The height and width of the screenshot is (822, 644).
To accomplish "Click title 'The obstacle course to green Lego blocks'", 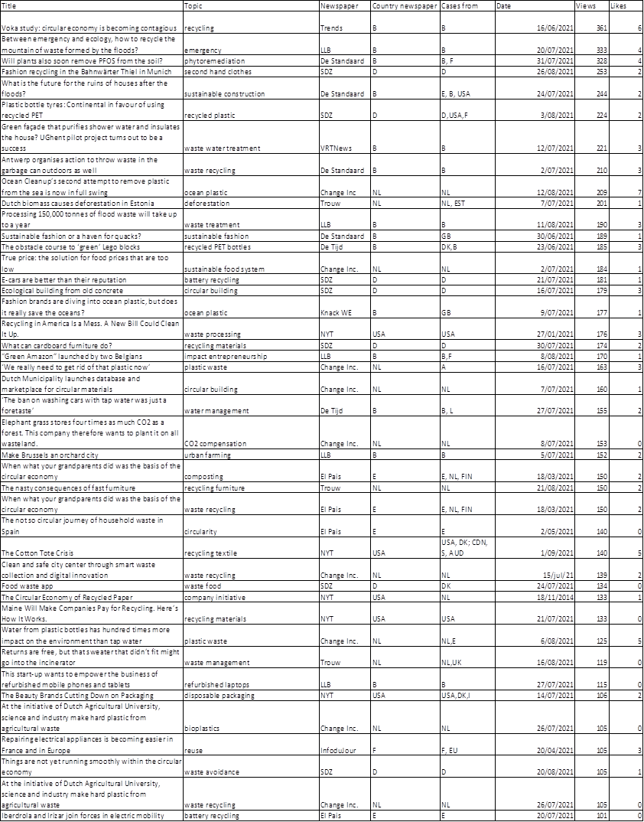I will click(x=92, y=247).
